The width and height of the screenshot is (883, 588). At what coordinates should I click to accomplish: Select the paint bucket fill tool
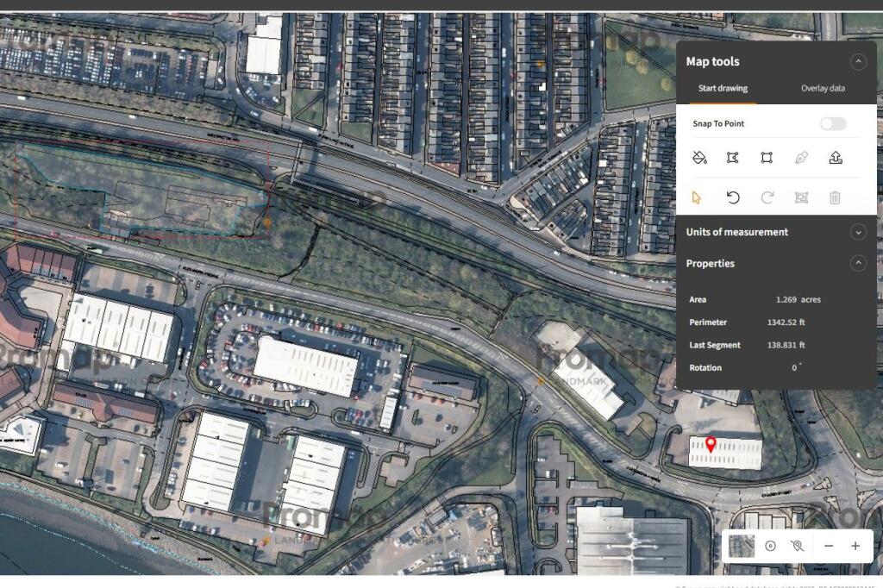click(699, 158)
